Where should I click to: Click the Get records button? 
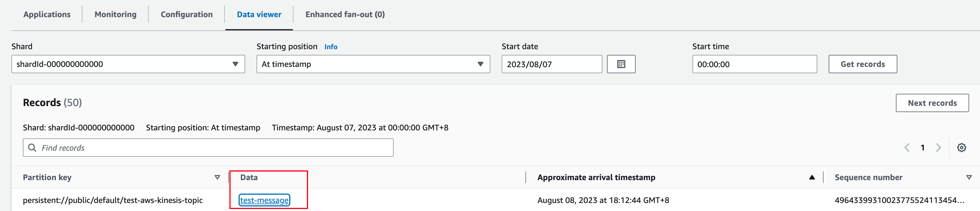[x=862, y=64]
